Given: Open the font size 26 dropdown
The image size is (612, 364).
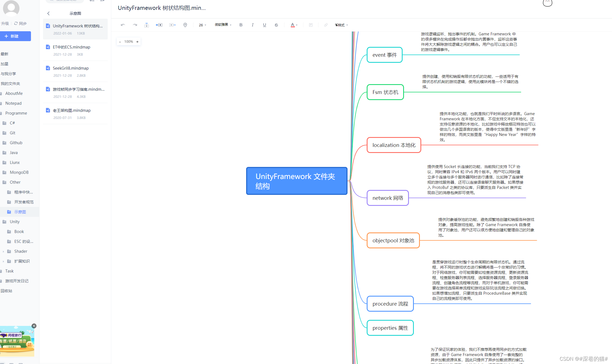Looking at the screenshot, I should click(x=203, y=25).
